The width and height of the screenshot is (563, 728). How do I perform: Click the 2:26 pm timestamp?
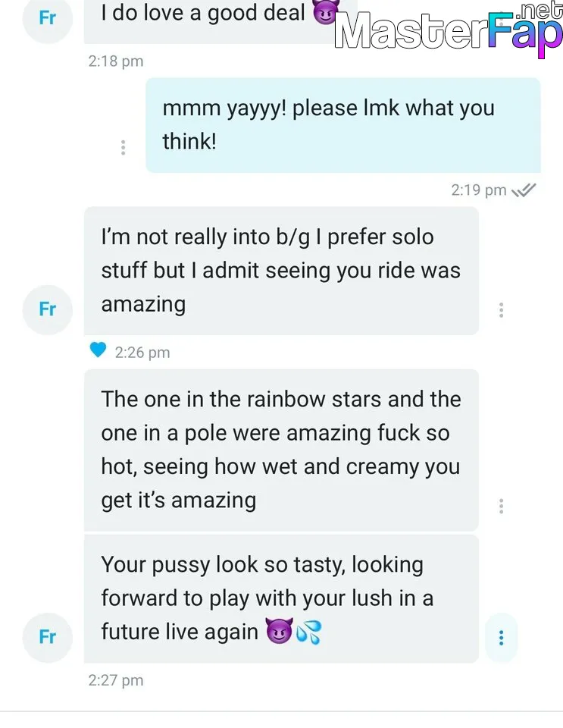(142, 352)
